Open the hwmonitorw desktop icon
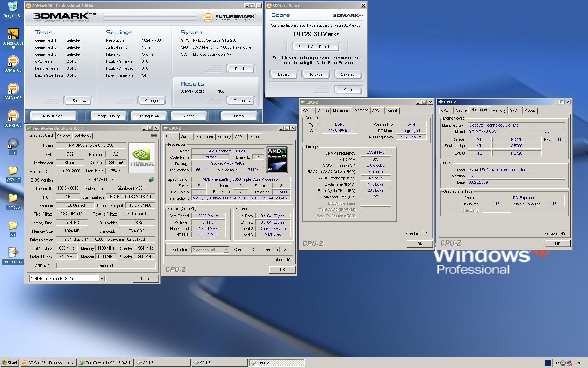 click(13, 255)
